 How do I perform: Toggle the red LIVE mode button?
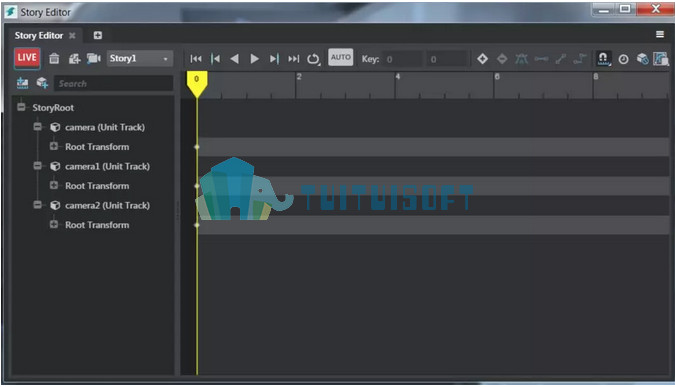click(27, 58)
